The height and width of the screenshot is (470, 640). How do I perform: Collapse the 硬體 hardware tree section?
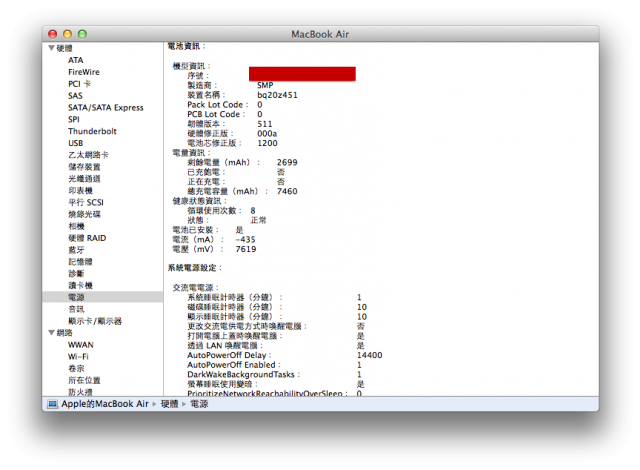(x=51, y=48)
